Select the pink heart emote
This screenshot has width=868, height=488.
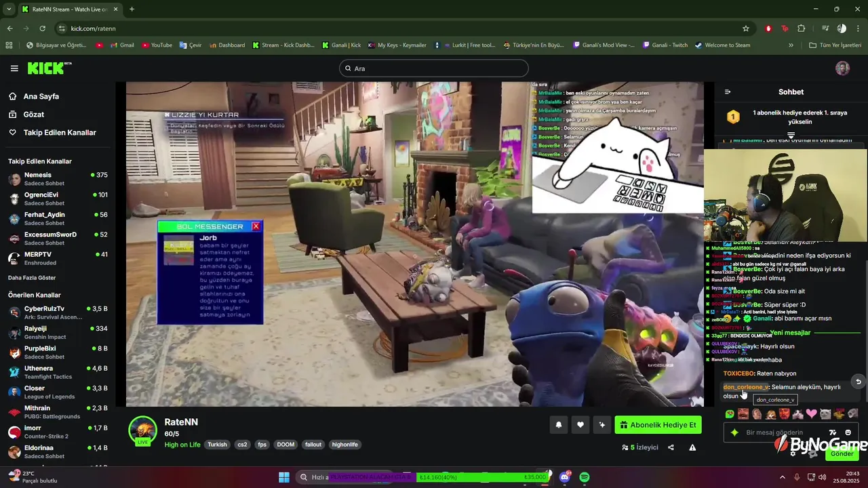point(811,413)
